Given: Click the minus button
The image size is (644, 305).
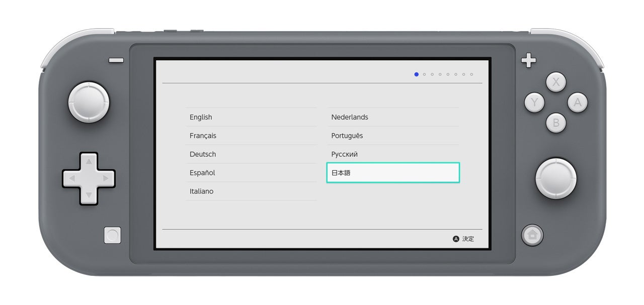Looking at the screenshot, I should pyautogui.click(x=116, y=60).
